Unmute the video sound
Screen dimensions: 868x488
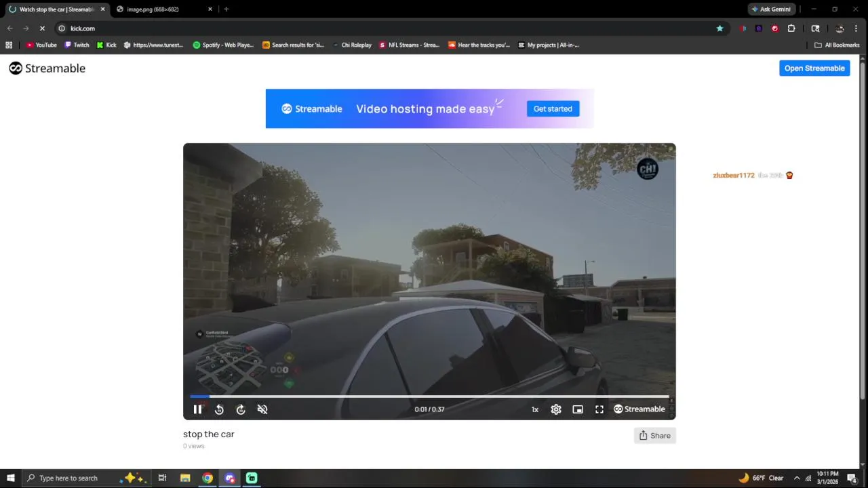tap(262, 409)
